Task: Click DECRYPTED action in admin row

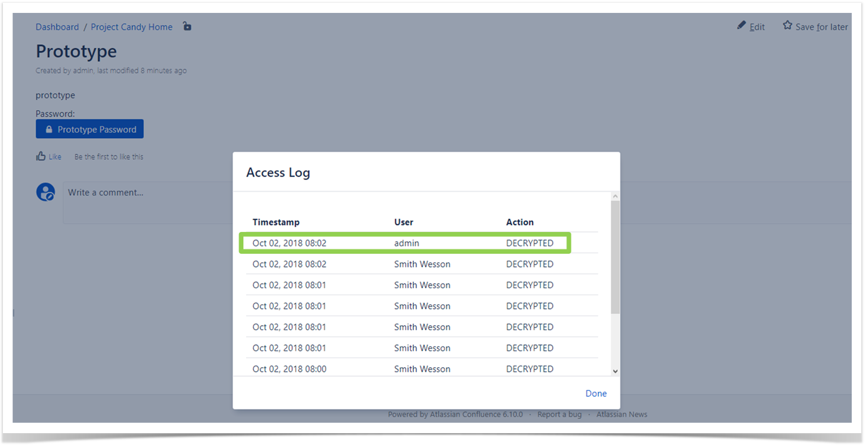Action: click(530, 243)
